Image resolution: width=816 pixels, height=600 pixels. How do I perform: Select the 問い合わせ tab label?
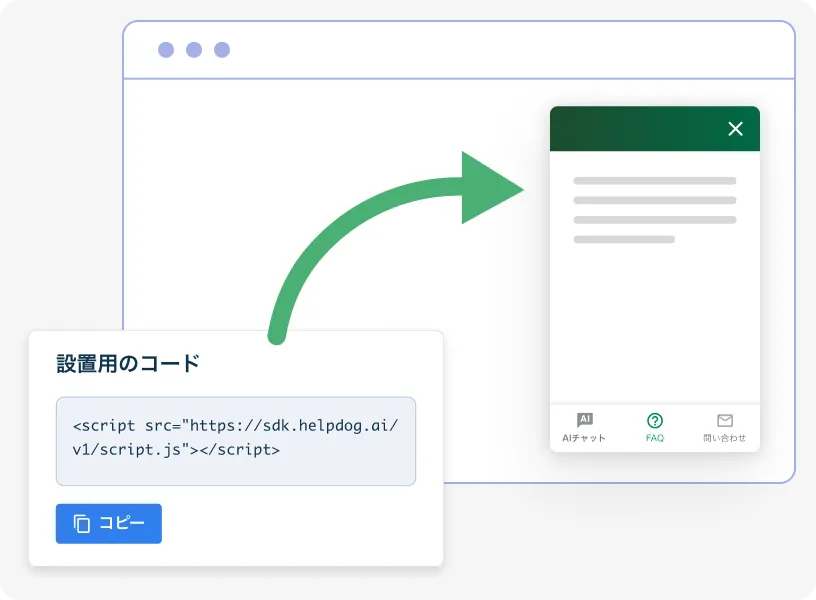tap(724, 438)
